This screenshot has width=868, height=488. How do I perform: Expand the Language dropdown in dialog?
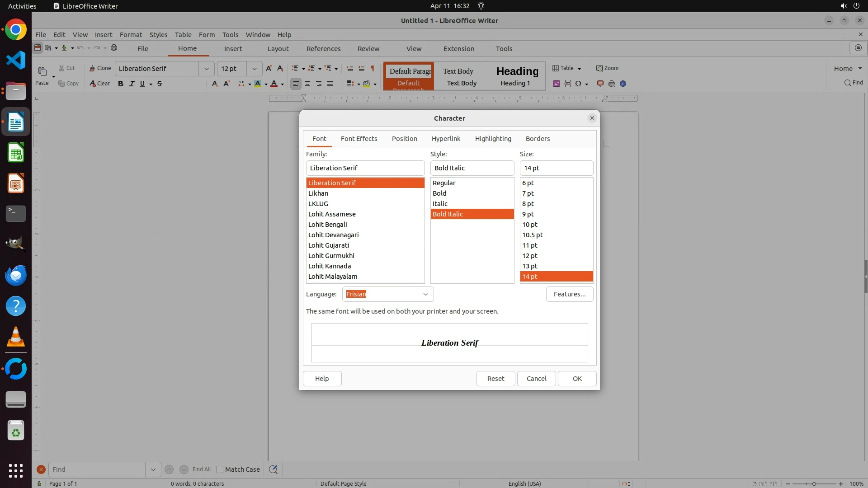[x=425, y=294]
